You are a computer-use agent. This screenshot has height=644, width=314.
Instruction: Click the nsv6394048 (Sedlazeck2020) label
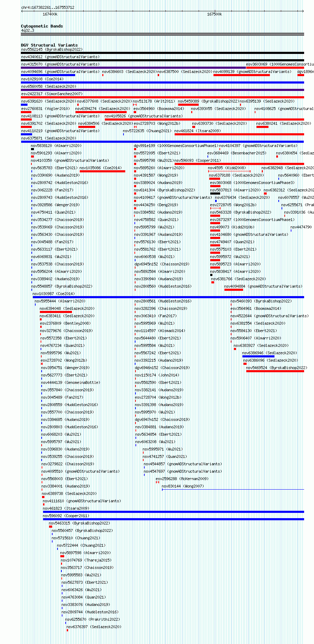pos(67,308)
